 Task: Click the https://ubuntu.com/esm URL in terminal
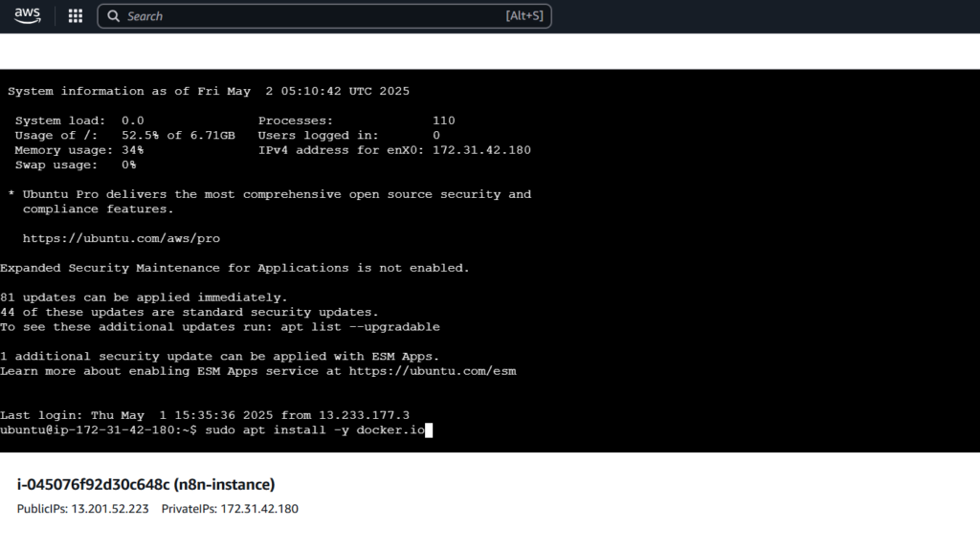pyautogui.click(x=433, y=371)
